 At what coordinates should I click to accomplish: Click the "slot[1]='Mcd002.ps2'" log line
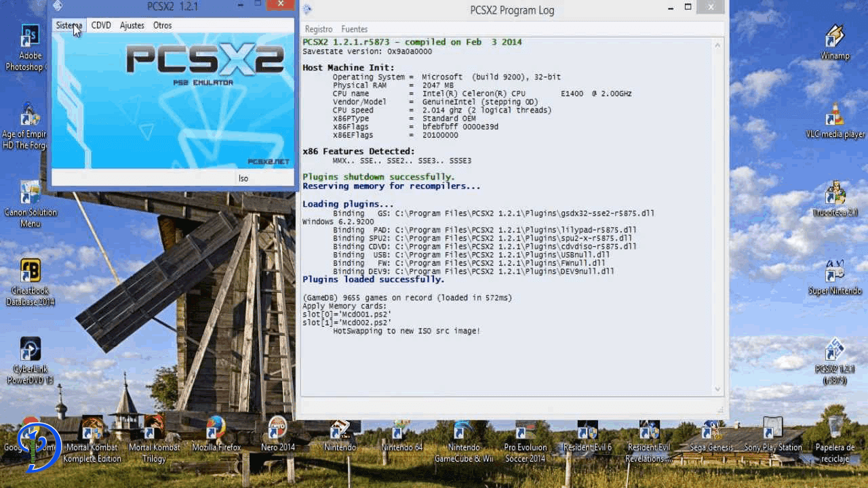[347, 323]
